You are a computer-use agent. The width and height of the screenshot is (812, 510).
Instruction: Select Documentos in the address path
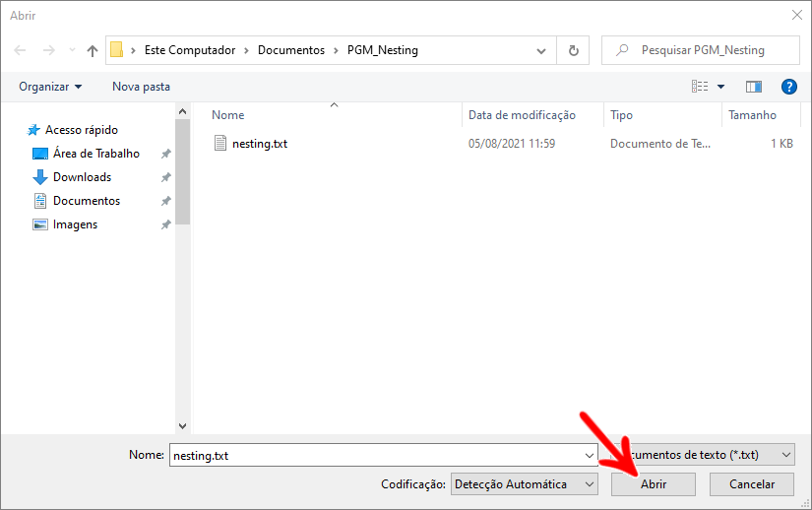click(291, 50)
